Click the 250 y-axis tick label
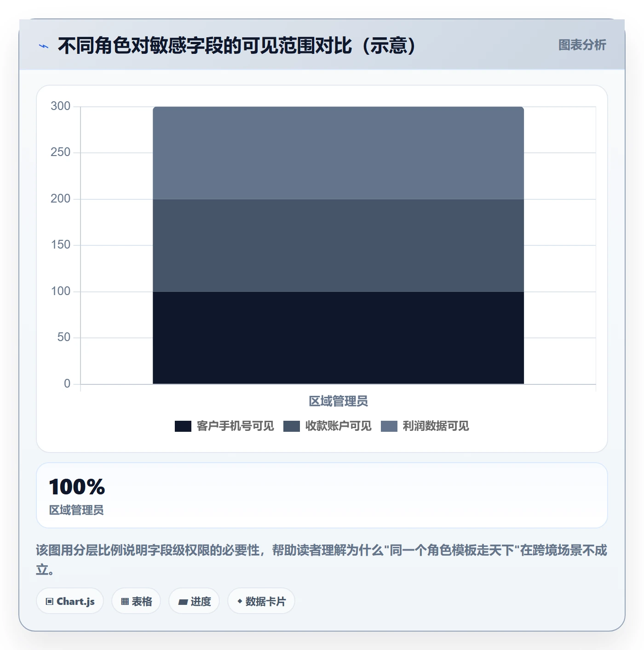Screen dimensions: 644x650 point(60,152)
